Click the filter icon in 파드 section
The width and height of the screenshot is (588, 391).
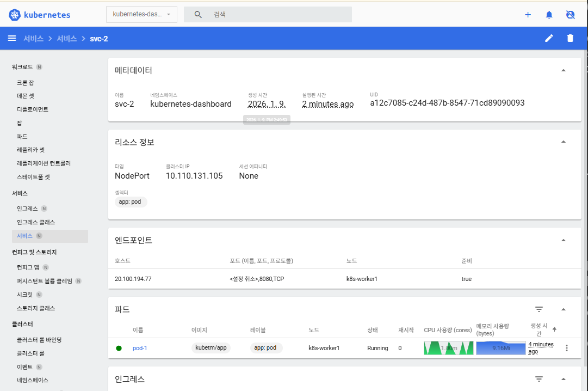(539, 309)
